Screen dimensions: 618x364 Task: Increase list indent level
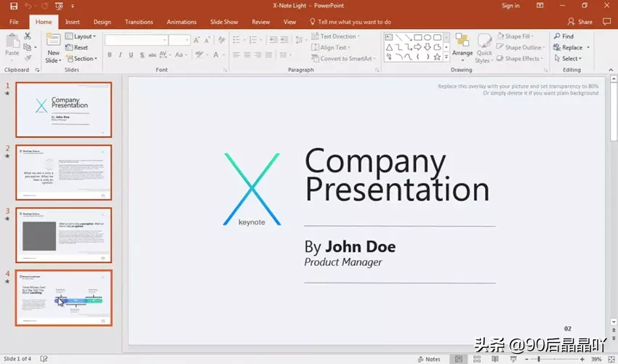284,40
